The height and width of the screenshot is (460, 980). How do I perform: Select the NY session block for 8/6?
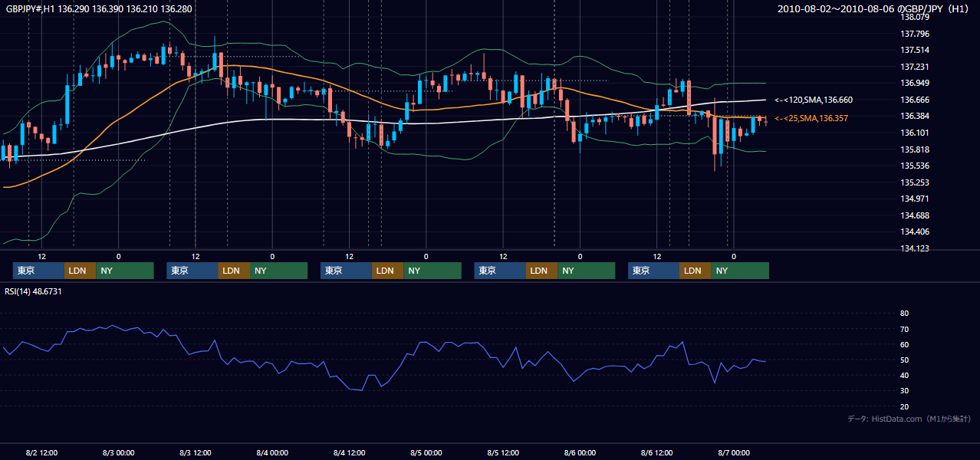740,271
